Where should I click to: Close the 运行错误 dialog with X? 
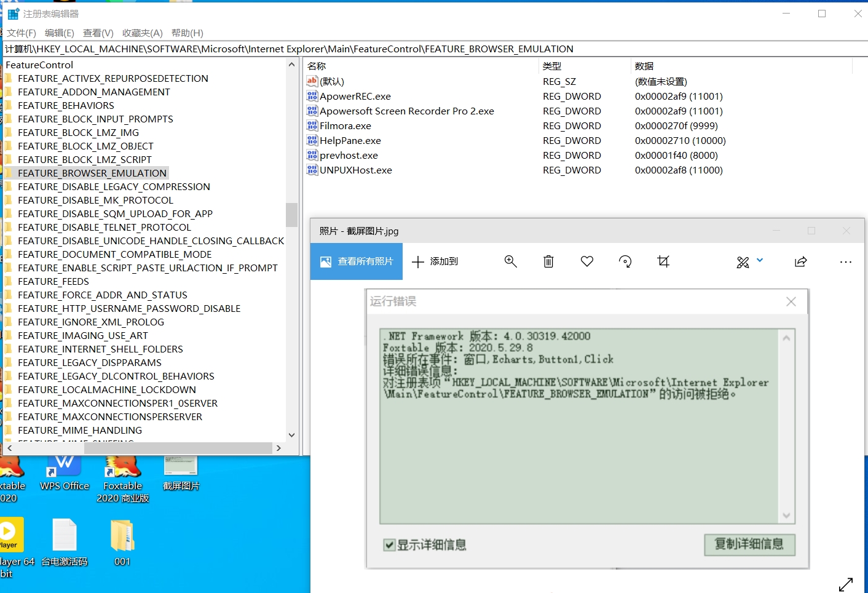click(x=791, y=301)
